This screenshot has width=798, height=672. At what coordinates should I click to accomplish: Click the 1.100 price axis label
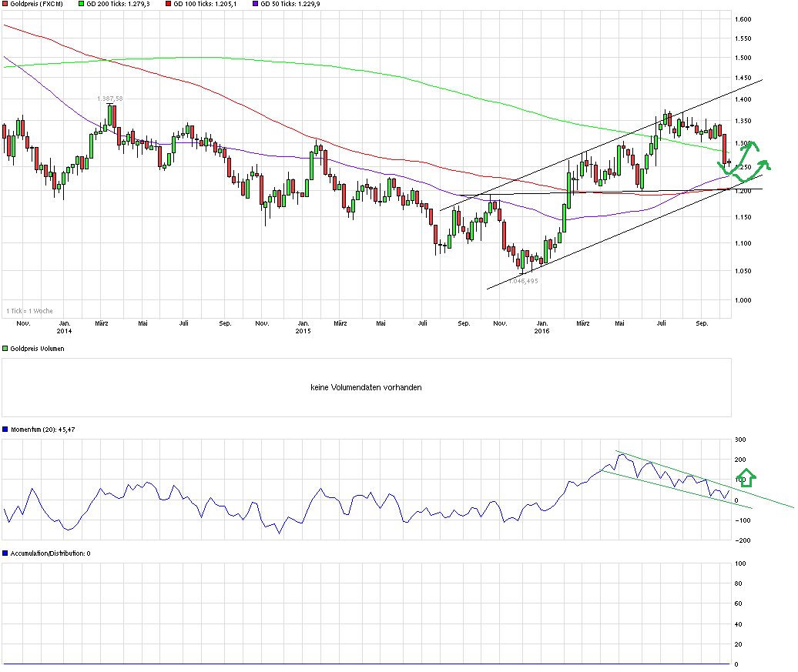743,243
